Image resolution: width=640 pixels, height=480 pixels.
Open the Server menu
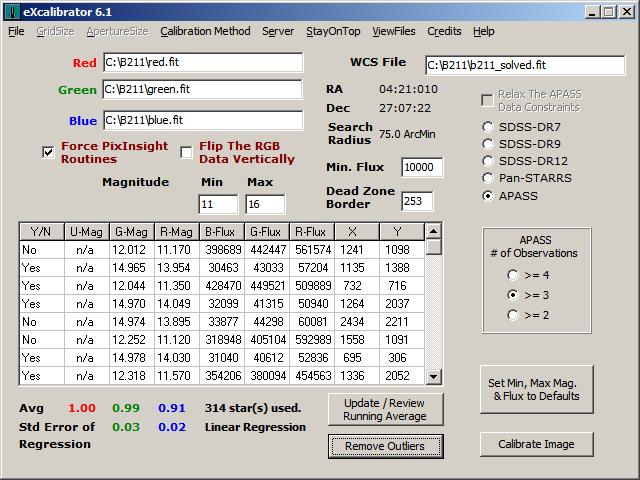click(x=278, y=31)
